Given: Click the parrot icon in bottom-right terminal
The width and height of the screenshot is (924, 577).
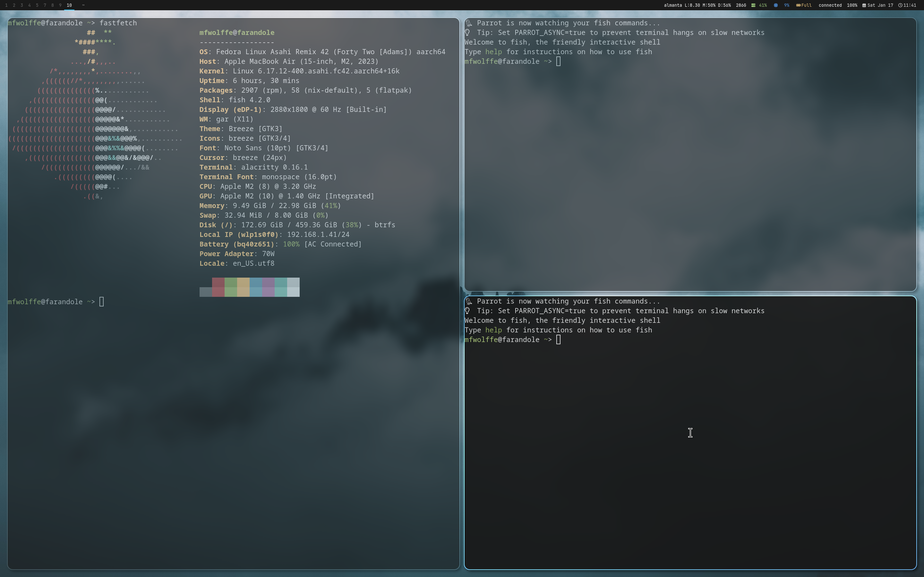Looking at the screenshot, I should (x=469, y=301).
